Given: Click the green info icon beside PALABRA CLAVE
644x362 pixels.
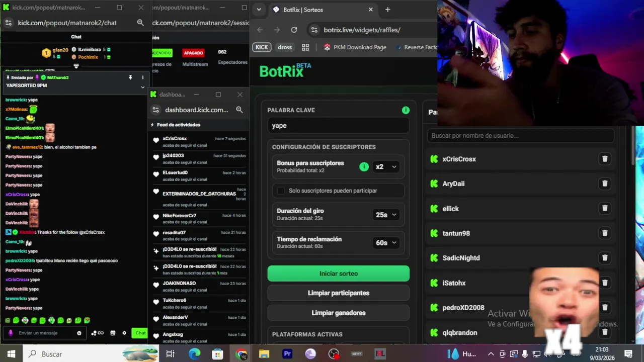Looking at the screenshot, I should (x=406, y=110).
